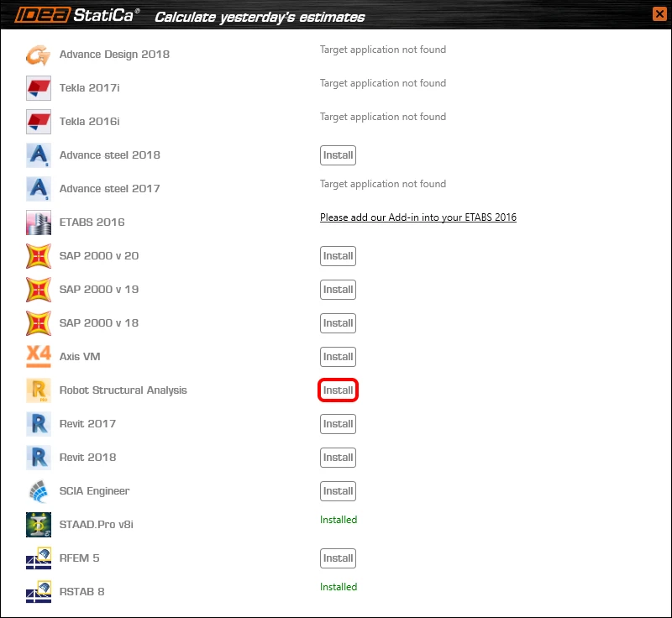Click the RSTAB 8 icon
The image size is (672, 618).
tap(38, 592)
